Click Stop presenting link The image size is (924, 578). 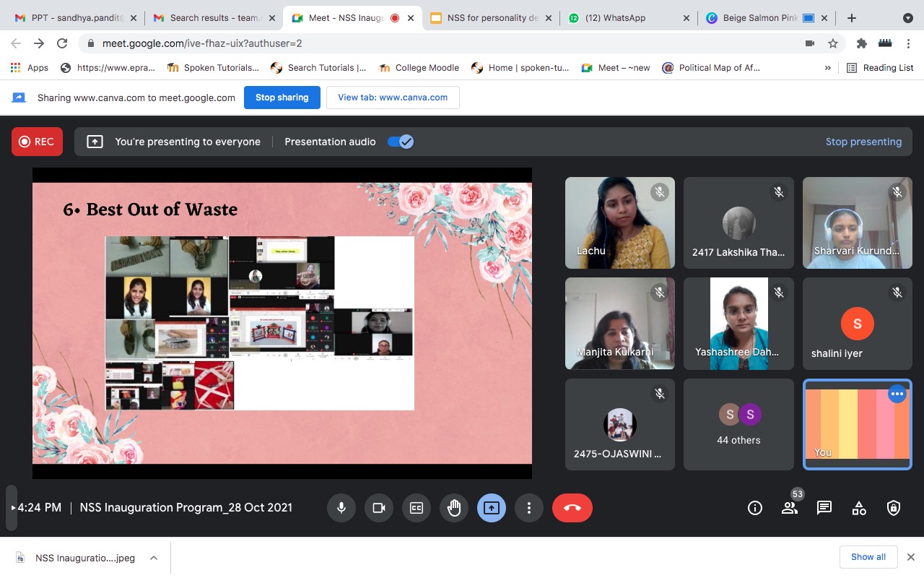[863, 142]
